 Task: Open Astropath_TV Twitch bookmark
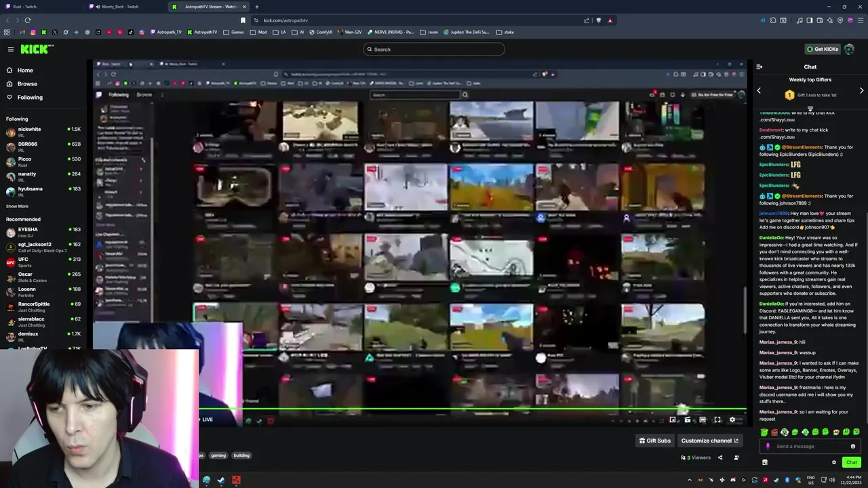tap(165, 32)
